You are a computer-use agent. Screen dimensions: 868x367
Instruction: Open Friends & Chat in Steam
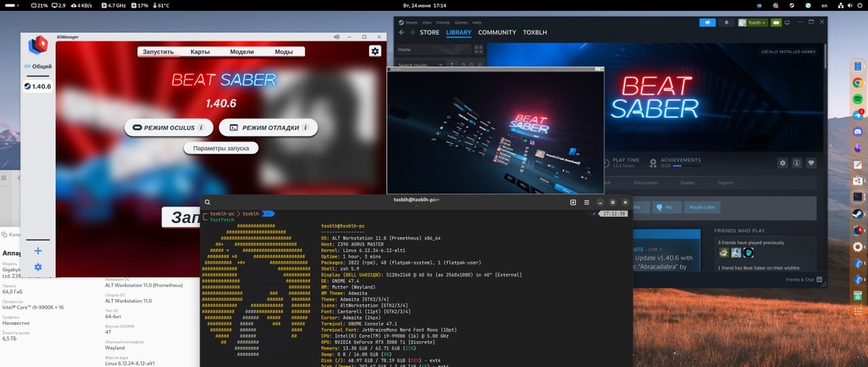coord(803,279)
